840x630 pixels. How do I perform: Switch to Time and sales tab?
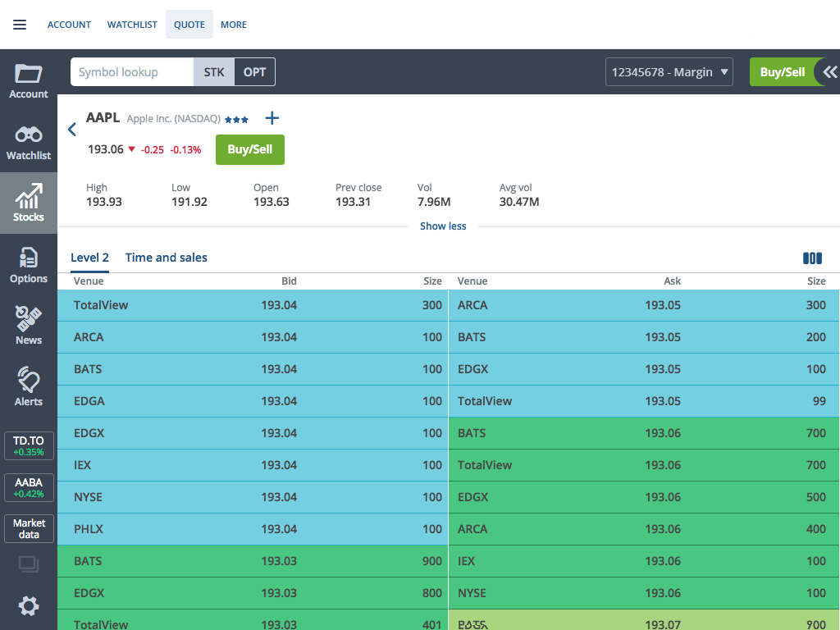[x=166, y=258]
